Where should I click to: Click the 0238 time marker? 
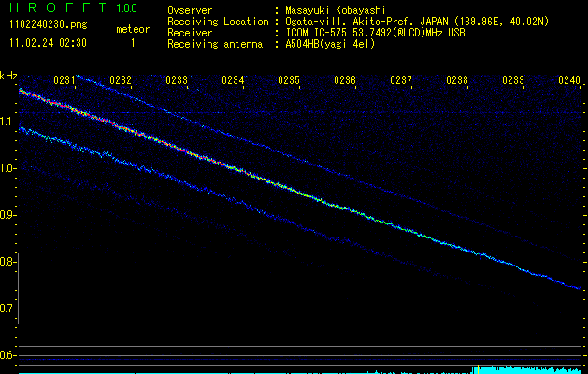[457, 80]
